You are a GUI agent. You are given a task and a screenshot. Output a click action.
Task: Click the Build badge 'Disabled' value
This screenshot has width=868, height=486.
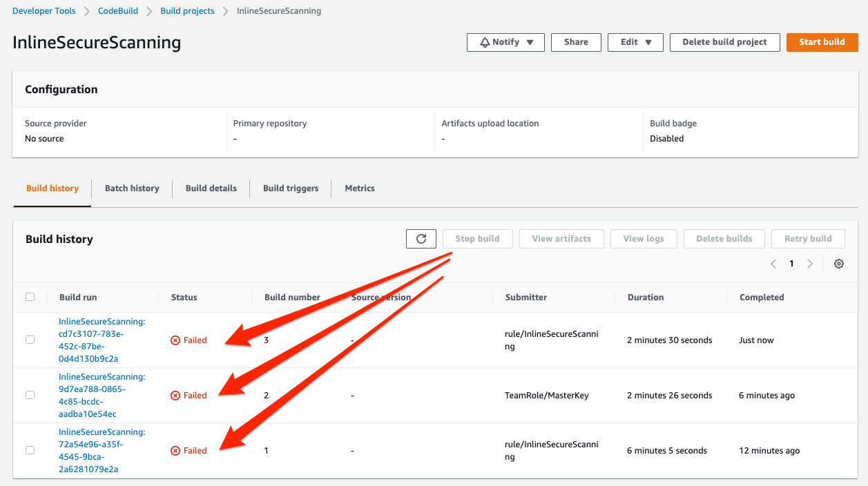coord(666,139)
